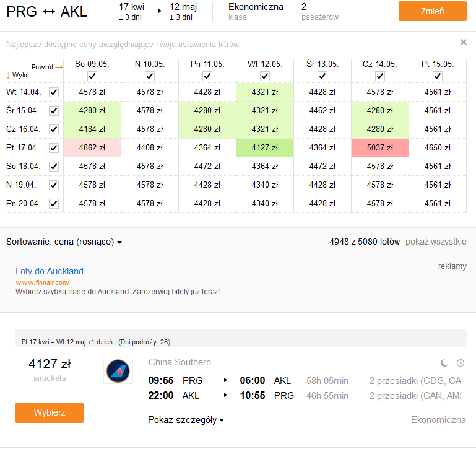Select 4472 zł under Pn 11.05. column

[x=207, y=167]
